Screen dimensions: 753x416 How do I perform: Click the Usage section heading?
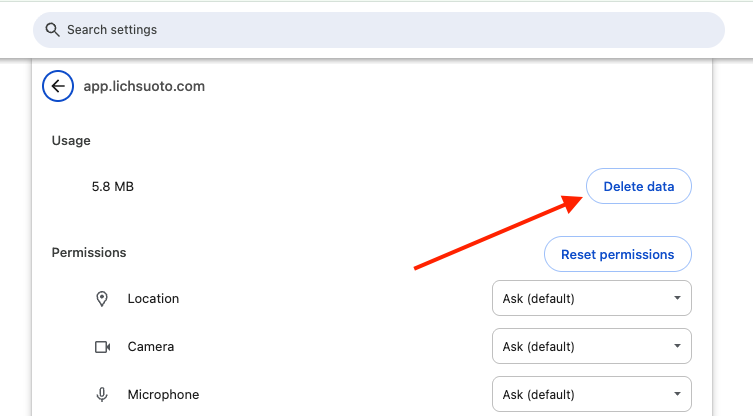pyautogui.click(x=71, y=141)
